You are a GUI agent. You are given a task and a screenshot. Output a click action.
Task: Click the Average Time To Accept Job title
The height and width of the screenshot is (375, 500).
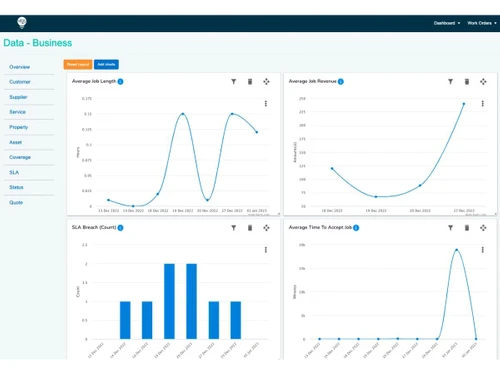click(x=320, y=227)
